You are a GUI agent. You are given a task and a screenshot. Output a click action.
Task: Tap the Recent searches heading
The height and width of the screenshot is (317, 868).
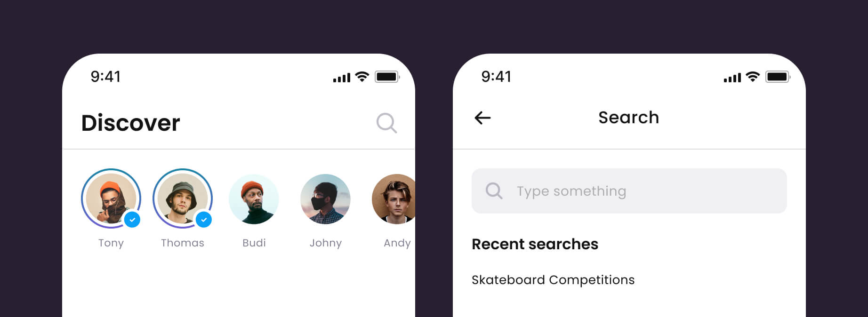(x=535, y=244)
